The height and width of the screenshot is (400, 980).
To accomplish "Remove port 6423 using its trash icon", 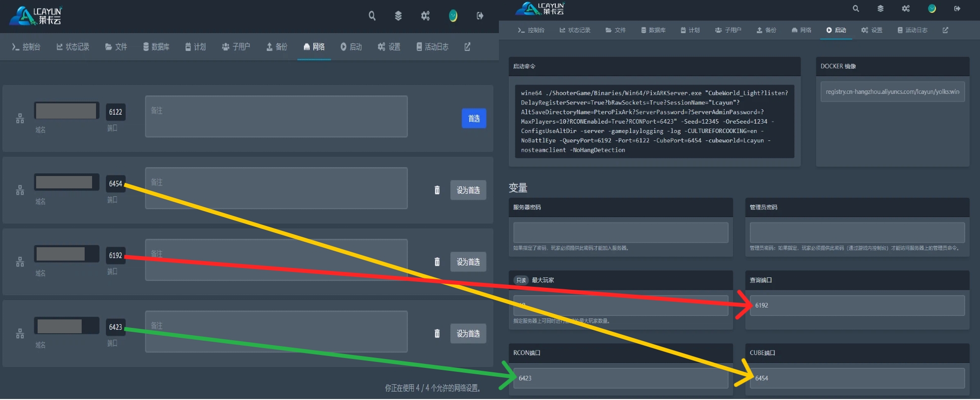I will tap(437, 334).
